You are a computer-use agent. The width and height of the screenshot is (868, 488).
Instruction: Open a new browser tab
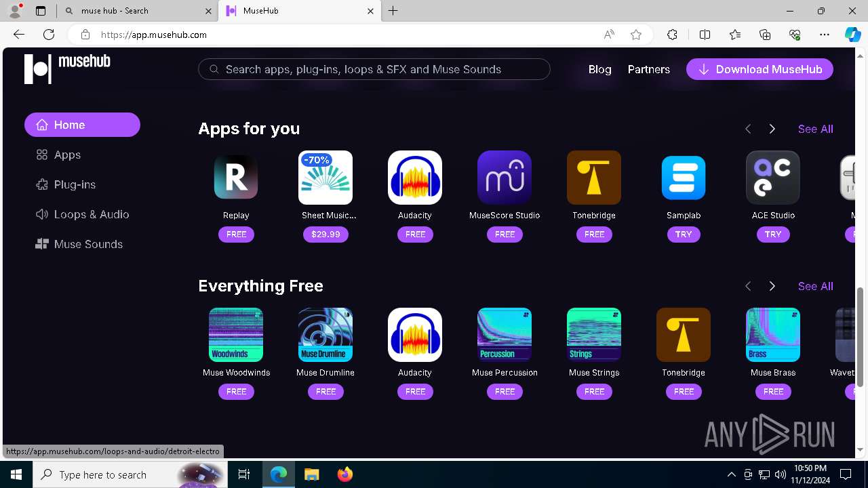pos(393,11)
